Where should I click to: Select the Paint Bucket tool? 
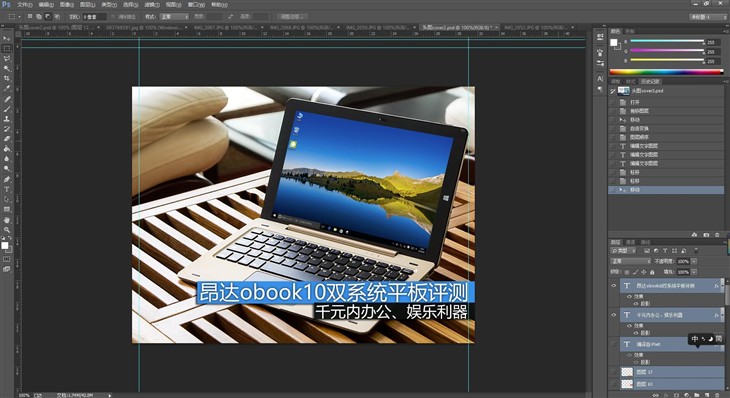coord(7,149)
